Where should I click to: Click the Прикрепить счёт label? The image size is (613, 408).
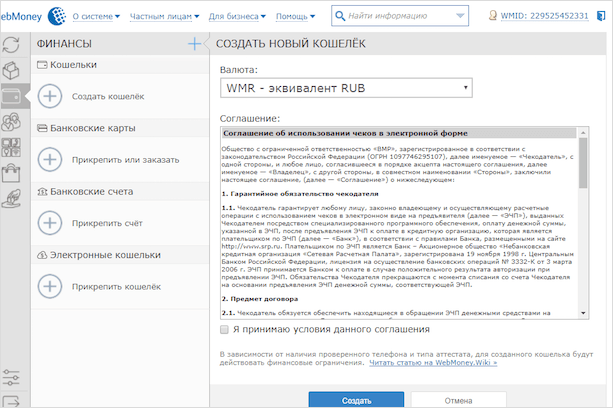(107, 223)
